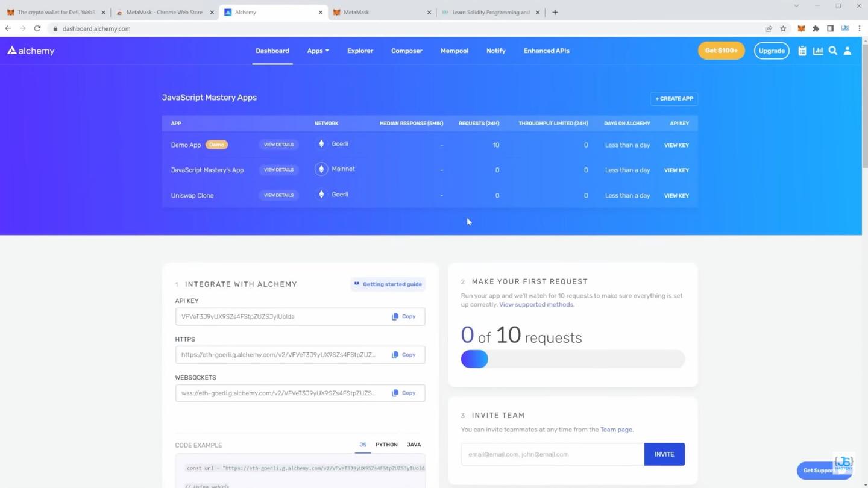Image resolution: width=868 pixels, height=488 pixels.
Task: Click the + CREATE APP button
Action: 674,98
